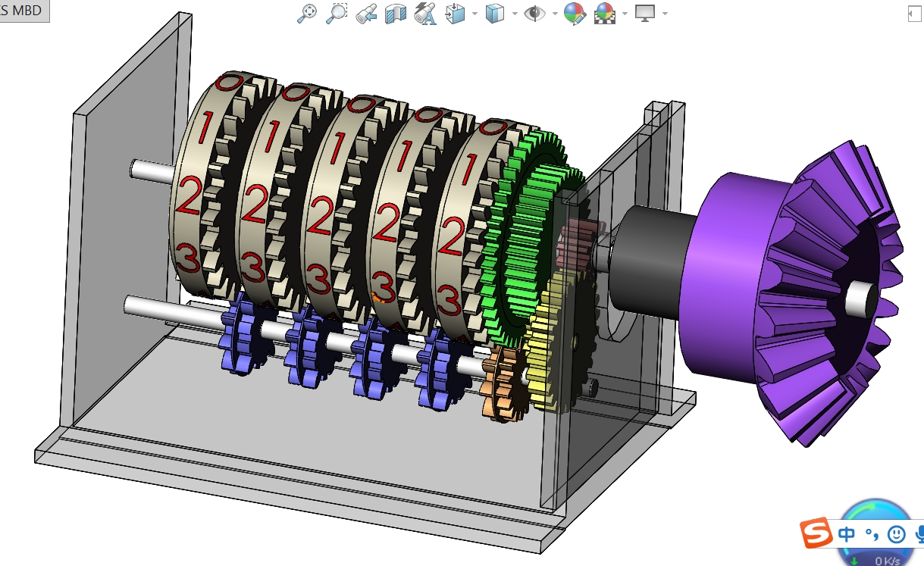Expand the Hide/Show Items dropdown arrow

coord(555,14)
